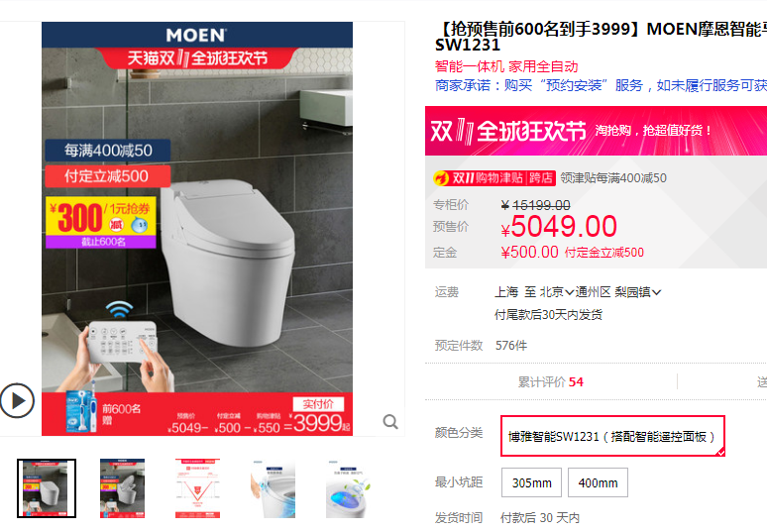Click the 商家承诺 预约安装 service link

(601, 85)
